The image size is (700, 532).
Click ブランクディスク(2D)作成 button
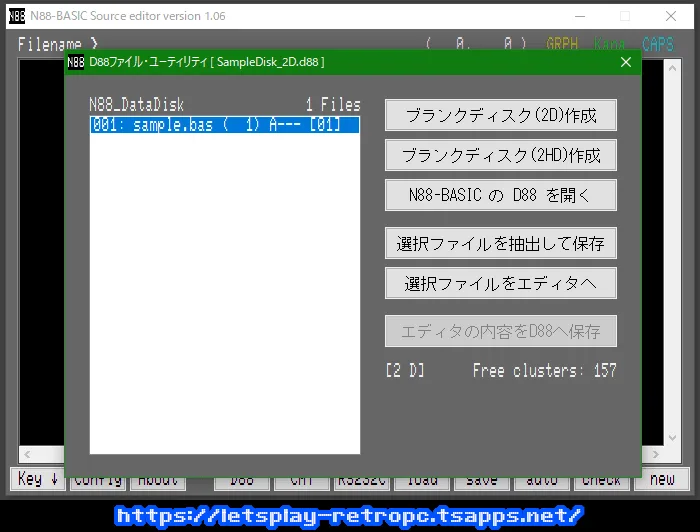[x=500, y=115]
